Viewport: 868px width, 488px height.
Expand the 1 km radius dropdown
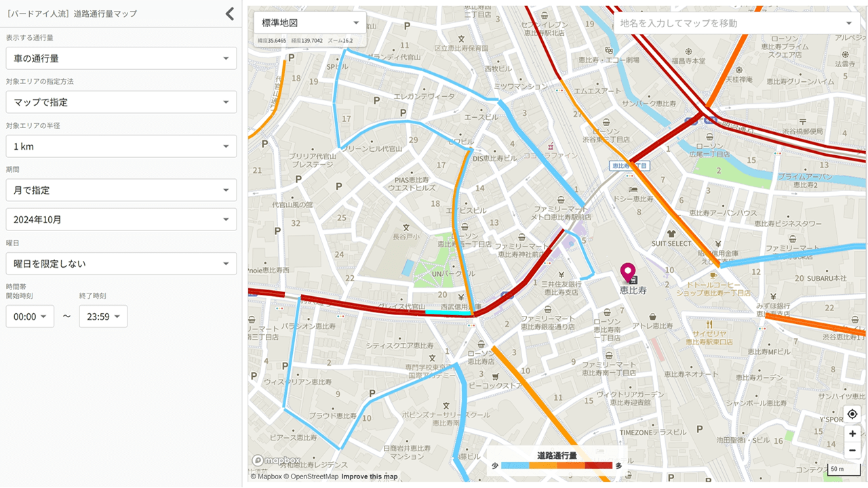point(121,146)
